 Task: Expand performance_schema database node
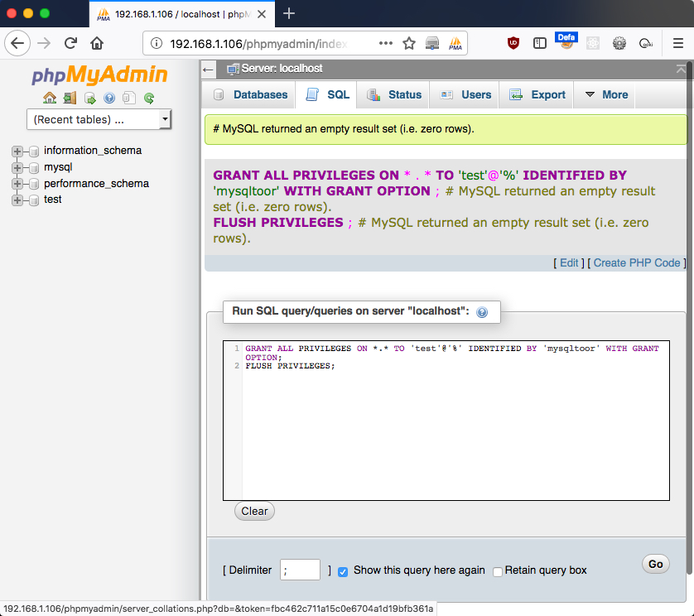click(x=17, y=184)
